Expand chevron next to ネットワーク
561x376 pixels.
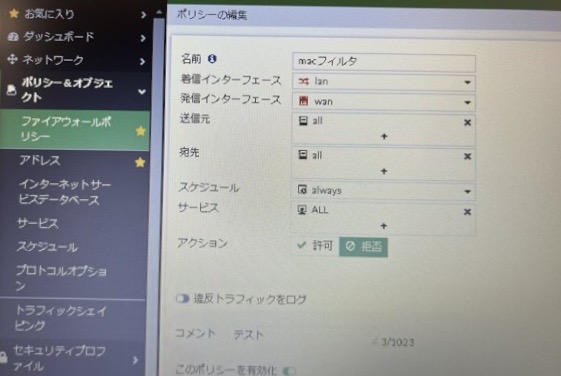[x=142, y=62]
